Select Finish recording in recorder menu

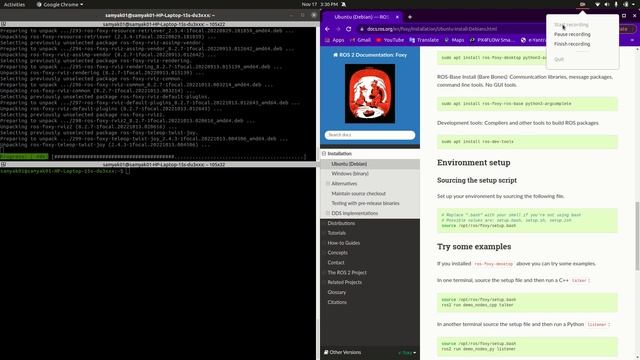pos(572,44)
